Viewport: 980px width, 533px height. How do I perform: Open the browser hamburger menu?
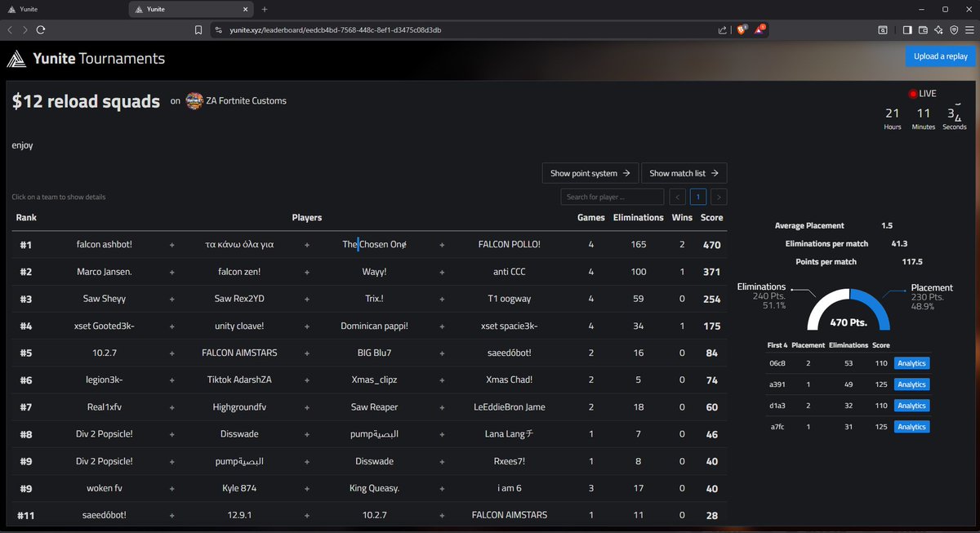click(x=969, y=29)
